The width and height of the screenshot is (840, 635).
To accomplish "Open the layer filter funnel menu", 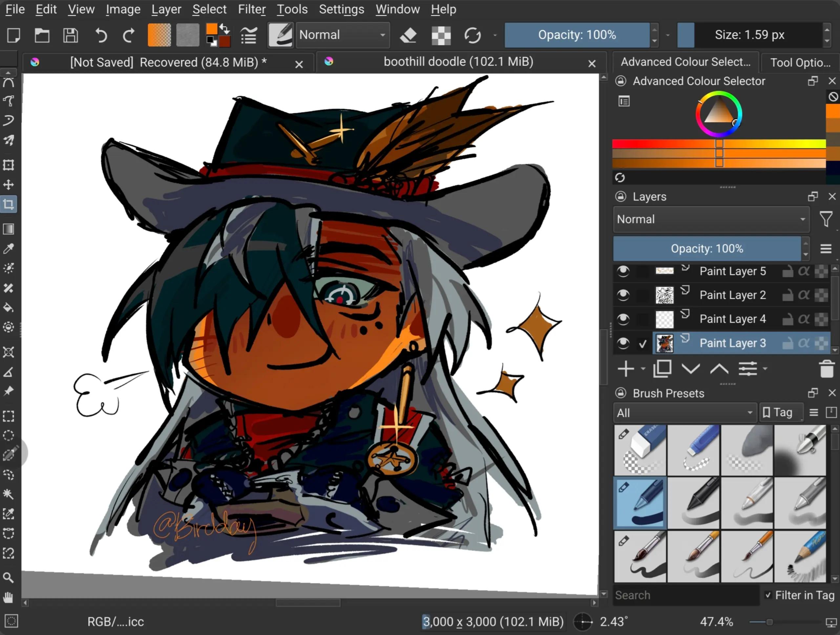I will click(x=826, y=219).
